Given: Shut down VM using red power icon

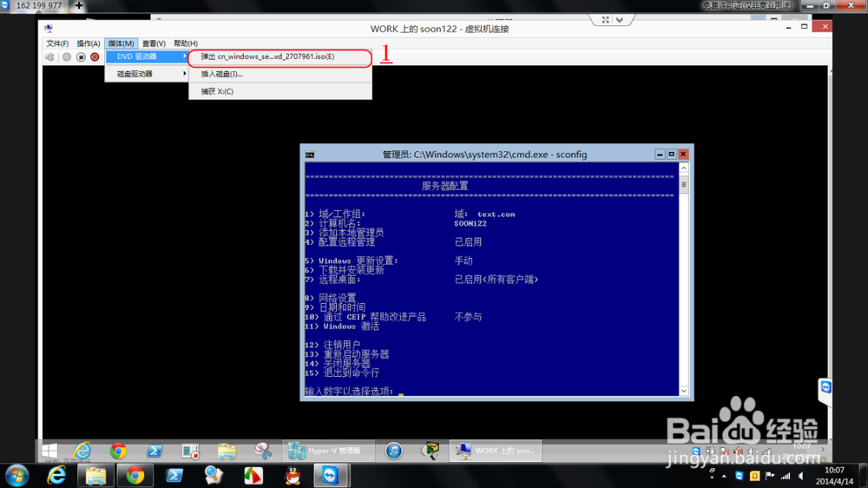Looking at the screenshot, I should [x=95, y=57].
